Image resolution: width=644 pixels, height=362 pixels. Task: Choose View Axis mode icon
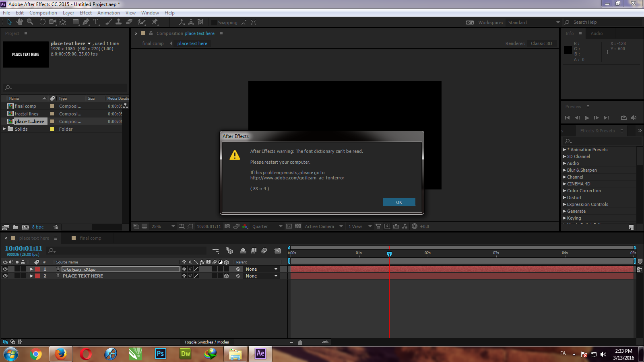coord(200,22)
